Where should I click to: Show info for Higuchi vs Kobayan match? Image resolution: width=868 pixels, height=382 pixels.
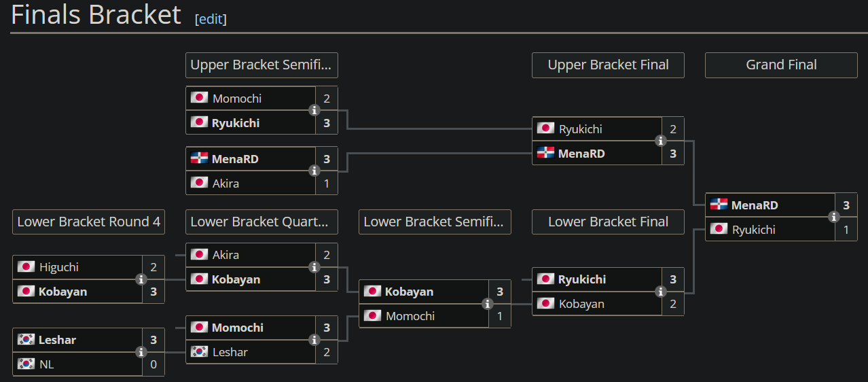141,279
